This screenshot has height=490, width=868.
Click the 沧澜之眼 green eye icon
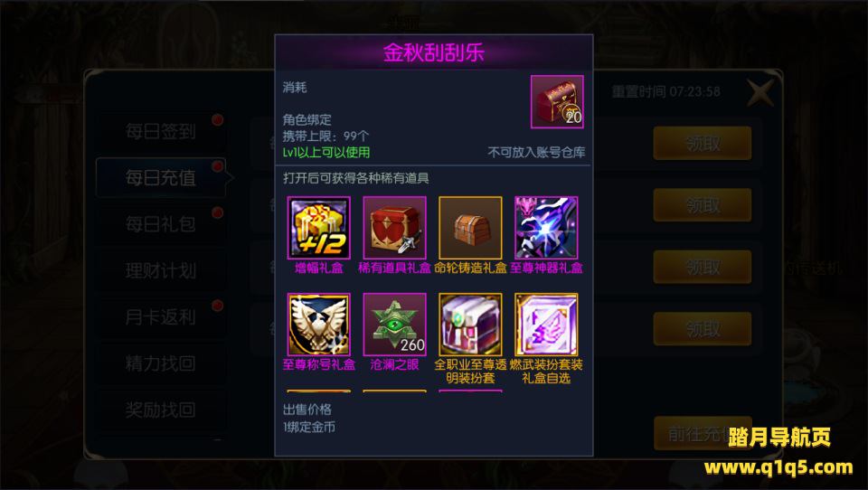(x=395, y=325)
